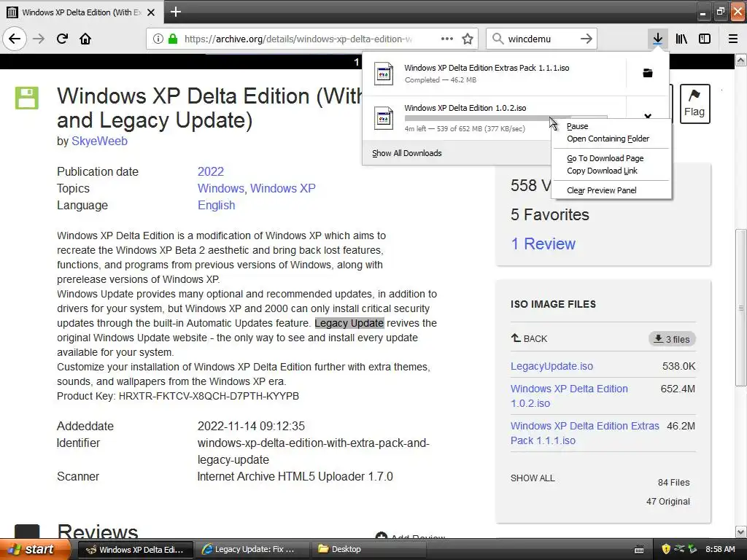Close the Windows XP Delta Edition tab
The height and width of the screenshot is (560, 747).
(151, 12)
